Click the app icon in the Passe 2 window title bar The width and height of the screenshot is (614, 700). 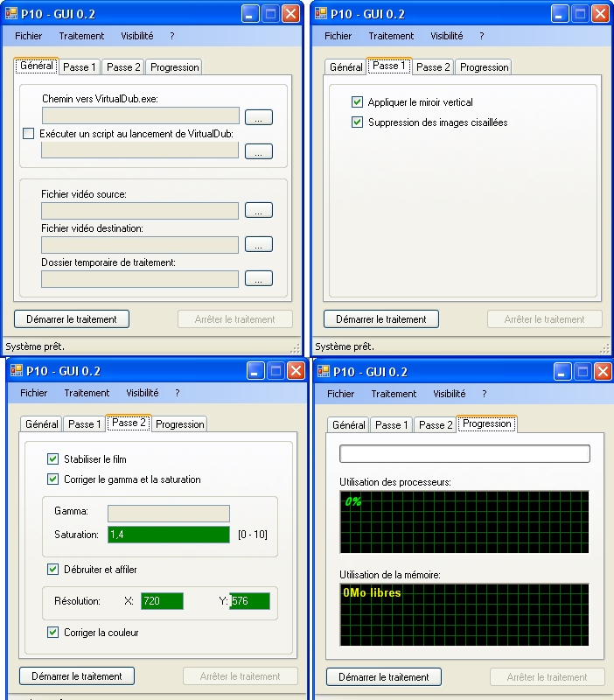click(16, 370)
